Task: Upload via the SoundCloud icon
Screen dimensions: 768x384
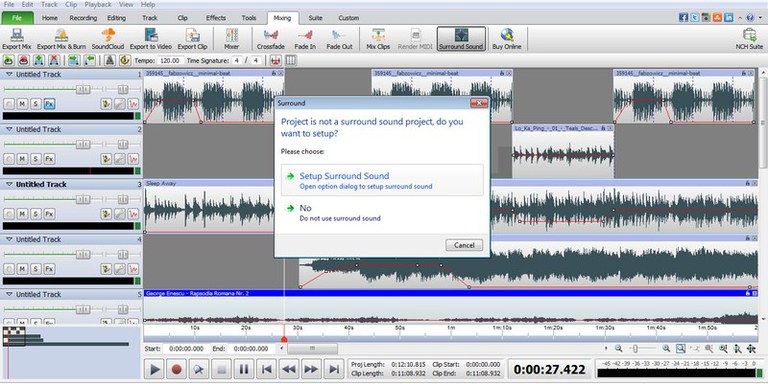Action: click(x=108, y=39)
